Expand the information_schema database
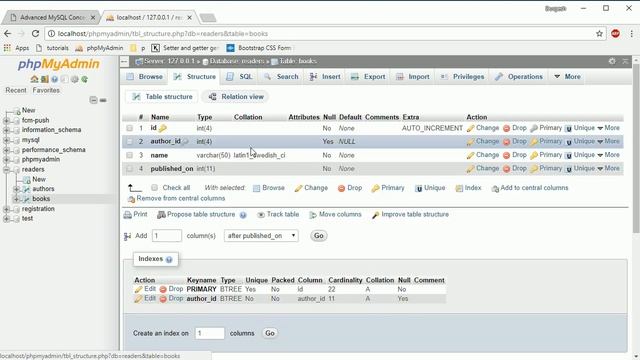This screenshot has height=360, width=640. click(6, 130)
